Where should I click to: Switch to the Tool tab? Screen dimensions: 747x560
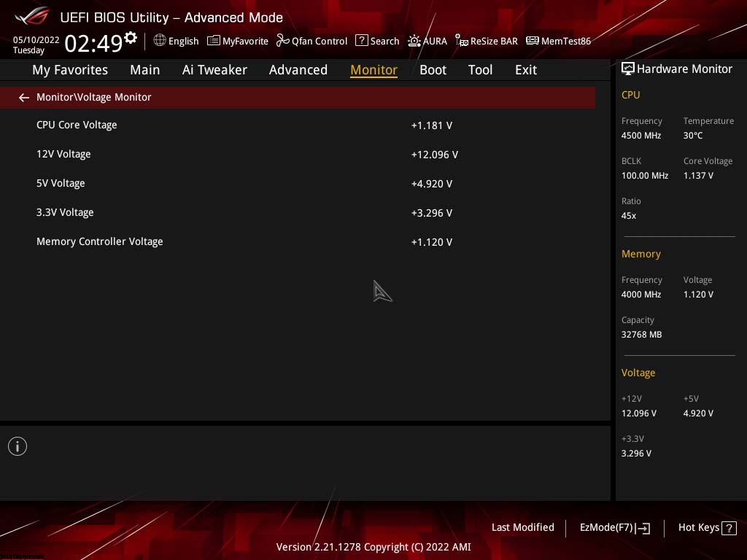480,70
